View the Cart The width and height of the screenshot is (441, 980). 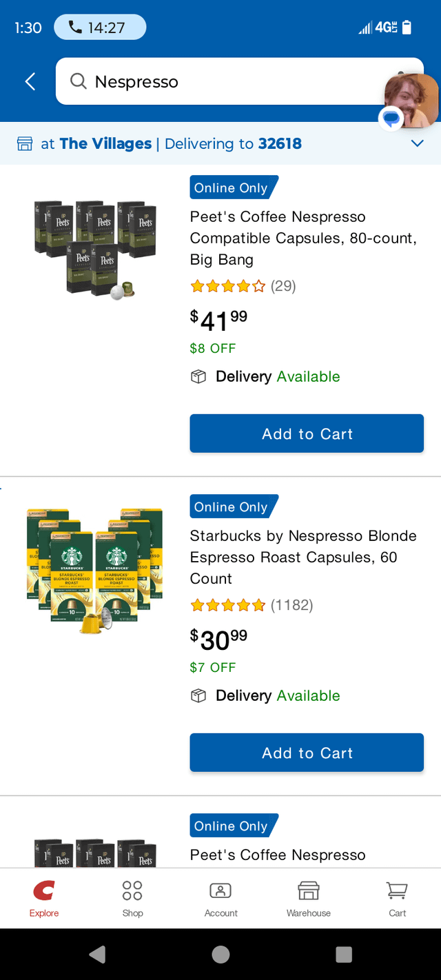[x=397, y=899]
